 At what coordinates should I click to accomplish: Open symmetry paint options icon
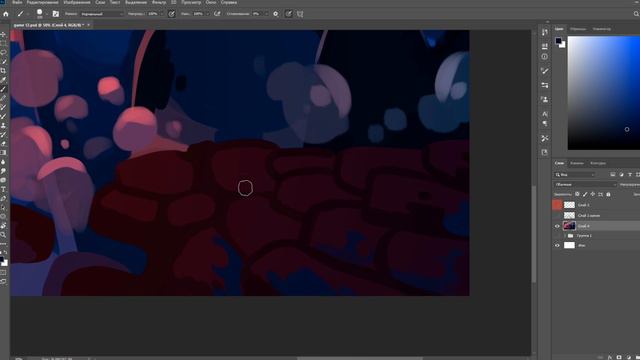click(300, 14)
